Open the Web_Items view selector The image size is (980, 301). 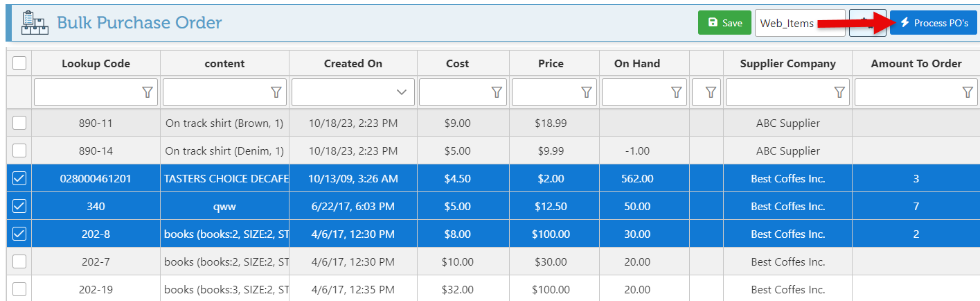click(799, 23)
